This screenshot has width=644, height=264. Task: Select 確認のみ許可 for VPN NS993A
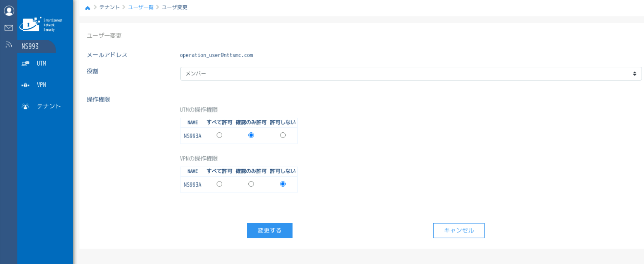tap(251, 184)
